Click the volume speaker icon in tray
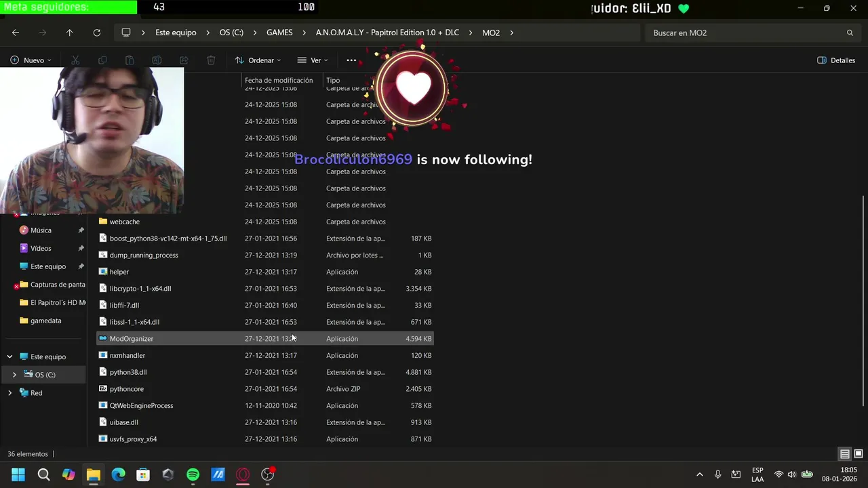The width and height of the screenshot is (868, 488). (791, 474)
